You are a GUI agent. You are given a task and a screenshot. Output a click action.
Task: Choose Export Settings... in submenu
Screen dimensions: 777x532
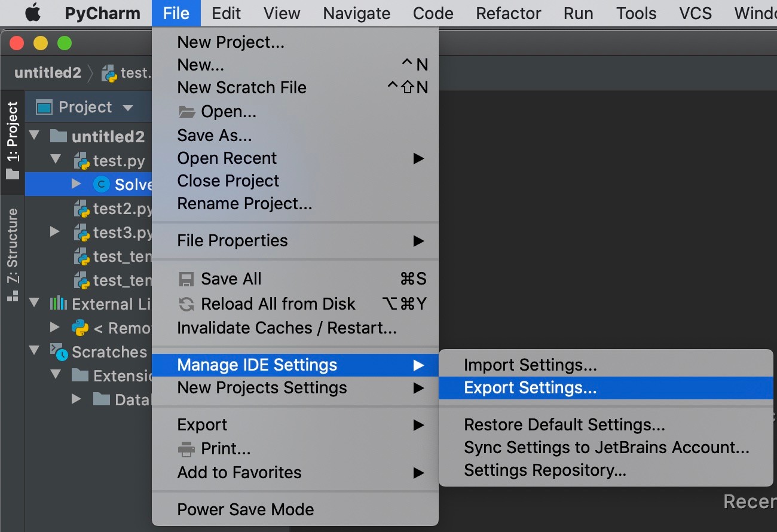point(606,387)
